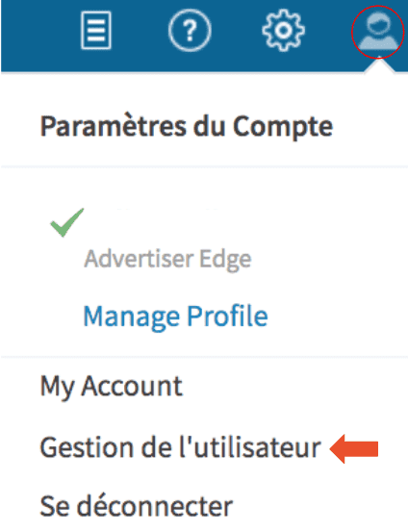Click the dropdown pointer notch under avatar
This screenshot has width=408, height=532.
coord(379,65)
